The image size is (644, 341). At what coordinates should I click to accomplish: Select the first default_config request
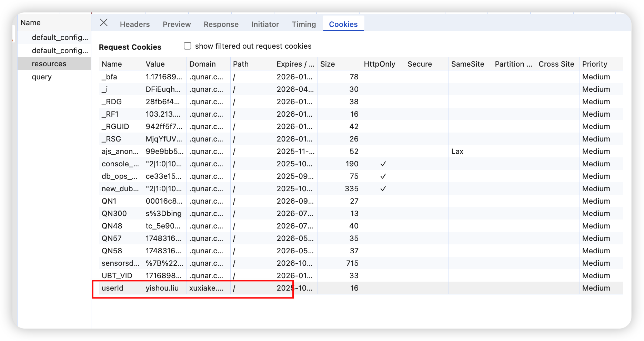point(60,38)
